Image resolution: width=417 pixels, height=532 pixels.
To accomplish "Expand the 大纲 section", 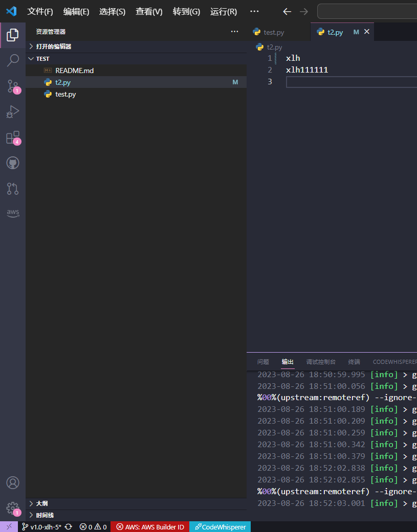I will [136, 503].
